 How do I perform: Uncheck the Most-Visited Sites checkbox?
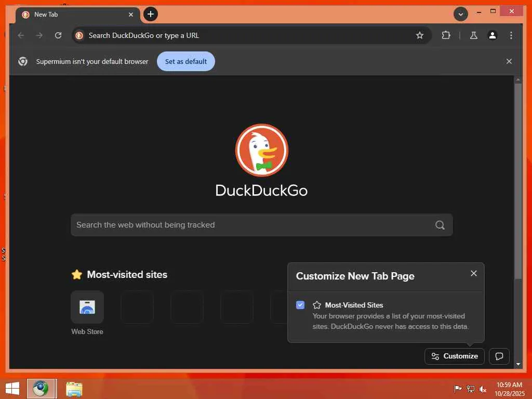tap(300, 305)
